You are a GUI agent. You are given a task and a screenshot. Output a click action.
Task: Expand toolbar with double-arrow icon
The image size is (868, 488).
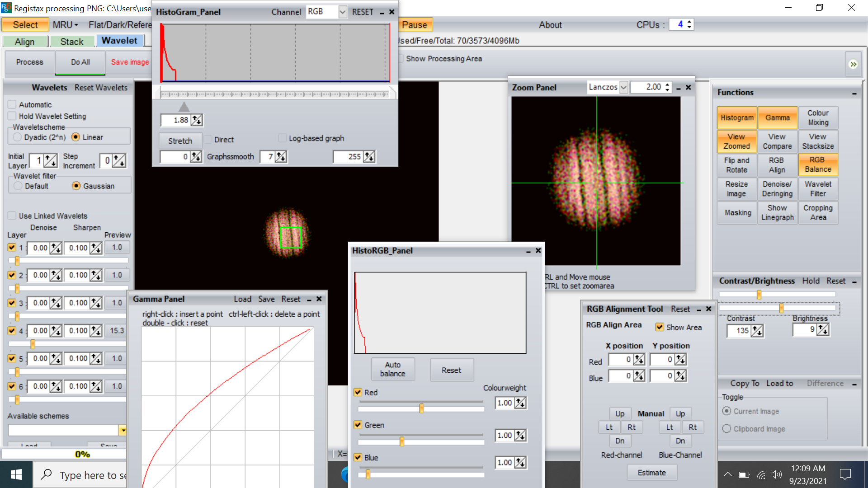853,64
